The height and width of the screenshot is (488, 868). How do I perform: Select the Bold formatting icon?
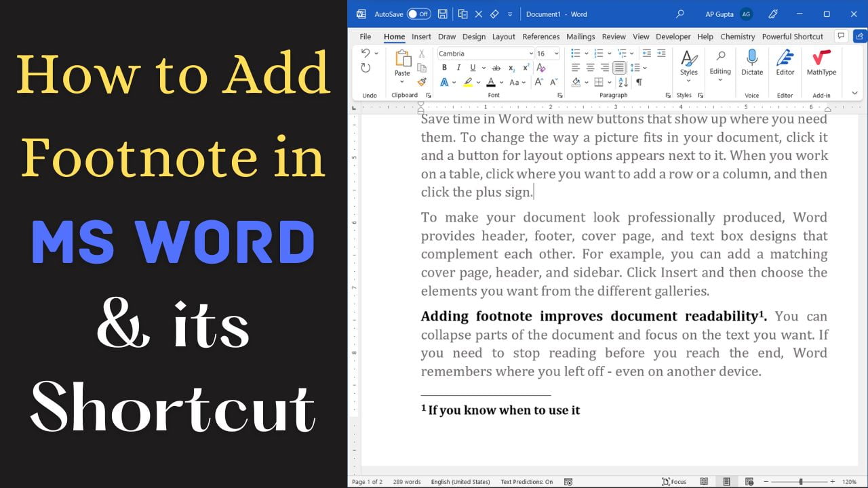coord(445,67)
